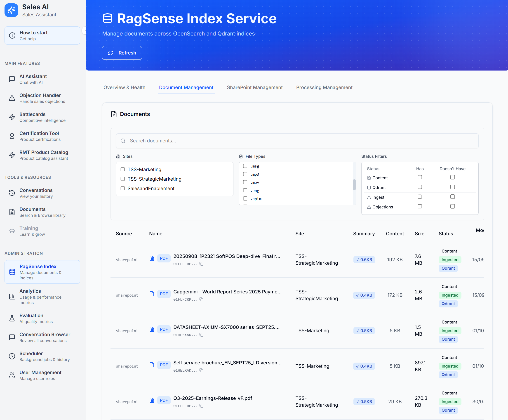Check the TSS-StrategicMarketing site filter

pos(123,179)
